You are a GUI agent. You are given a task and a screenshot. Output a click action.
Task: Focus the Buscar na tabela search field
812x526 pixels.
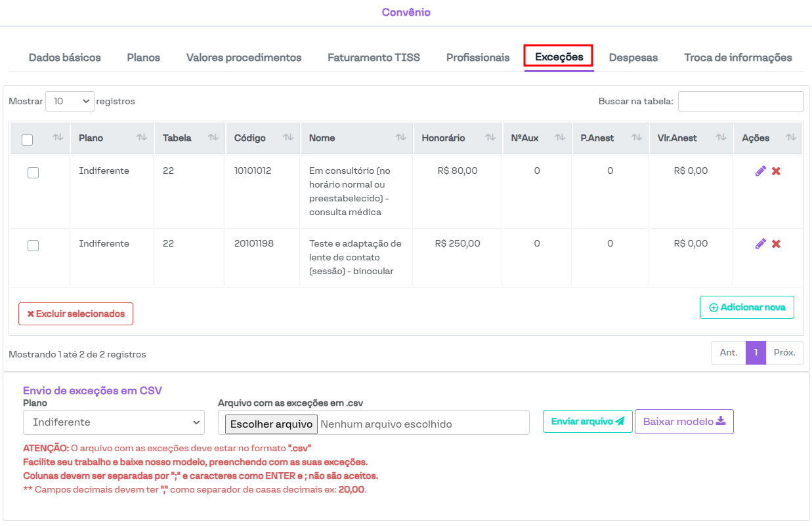pos(740,101)
